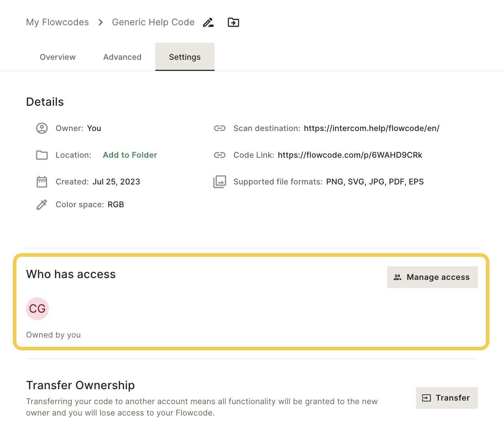
Task: Click the Transfer Ownership heading
Action: tap(81, 385)
